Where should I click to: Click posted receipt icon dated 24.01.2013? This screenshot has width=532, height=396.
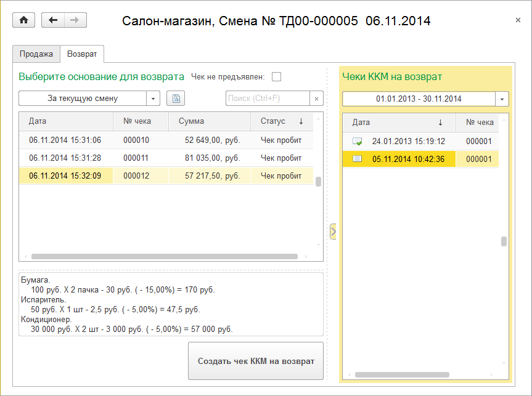(358, 141)
